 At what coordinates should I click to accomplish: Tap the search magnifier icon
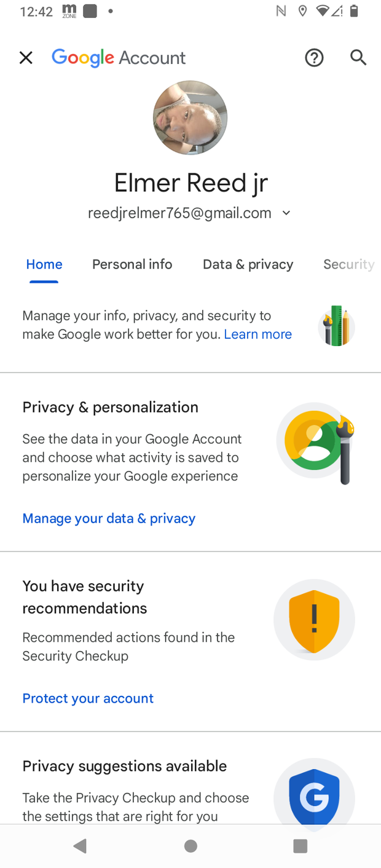(358, 58)
